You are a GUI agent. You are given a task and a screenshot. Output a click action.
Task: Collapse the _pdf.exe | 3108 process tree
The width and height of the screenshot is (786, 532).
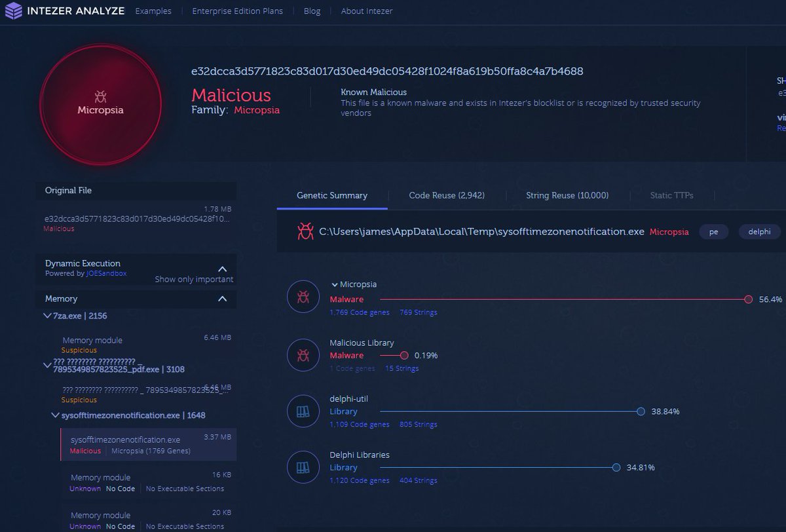47,366
